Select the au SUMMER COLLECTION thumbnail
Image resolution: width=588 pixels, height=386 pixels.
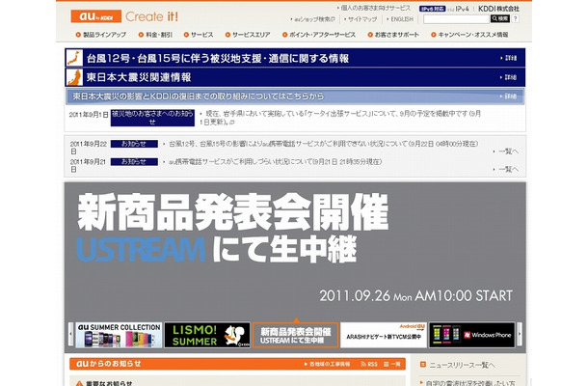(x=119, y=335)
